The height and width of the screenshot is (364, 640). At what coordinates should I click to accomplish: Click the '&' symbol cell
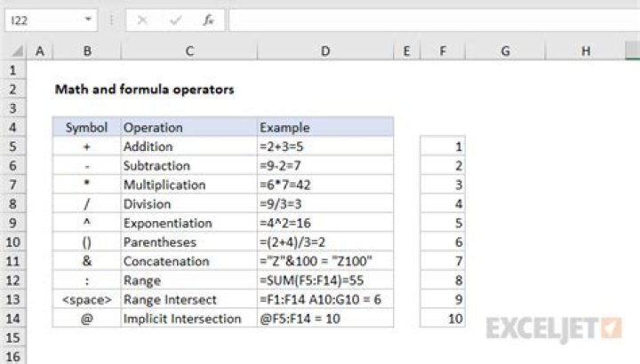coord(86,261)
